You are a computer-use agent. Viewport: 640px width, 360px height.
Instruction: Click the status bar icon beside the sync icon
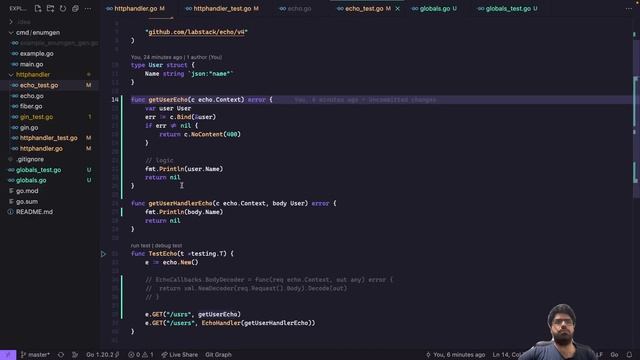[x=75, y=355]
